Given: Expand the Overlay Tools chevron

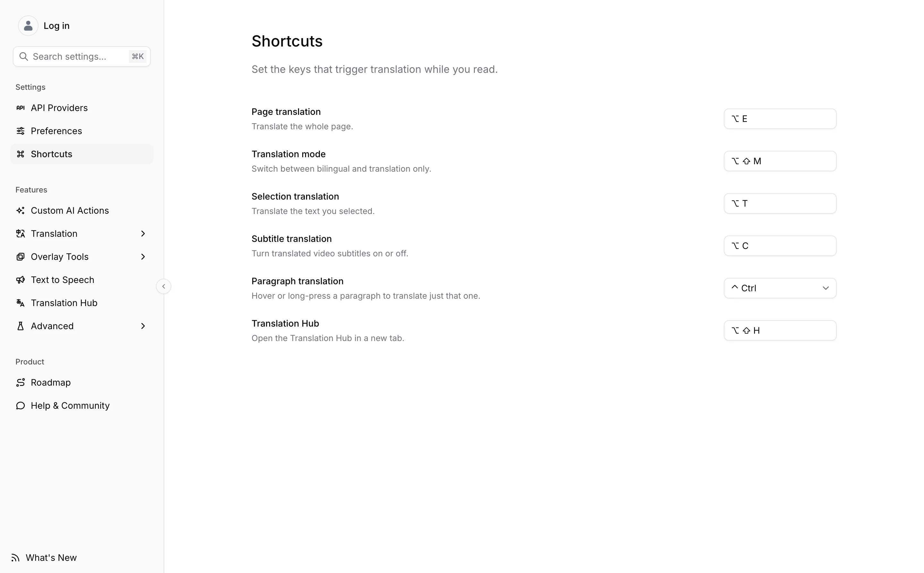Looking at the screenshot, I should (x=143, y=257).
